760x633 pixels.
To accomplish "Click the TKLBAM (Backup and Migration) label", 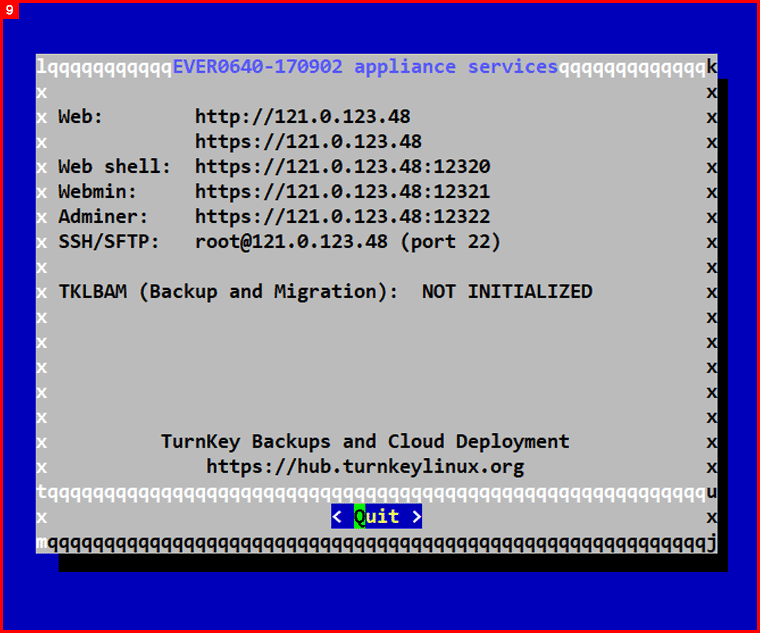I will click(228, 292).
